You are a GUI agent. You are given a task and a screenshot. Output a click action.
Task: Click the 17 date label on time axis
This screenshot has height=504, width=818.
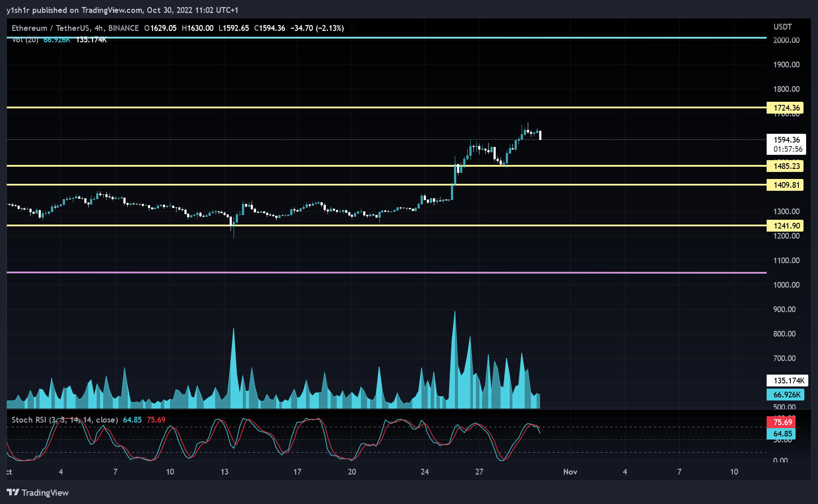click(x=297, y=472)
